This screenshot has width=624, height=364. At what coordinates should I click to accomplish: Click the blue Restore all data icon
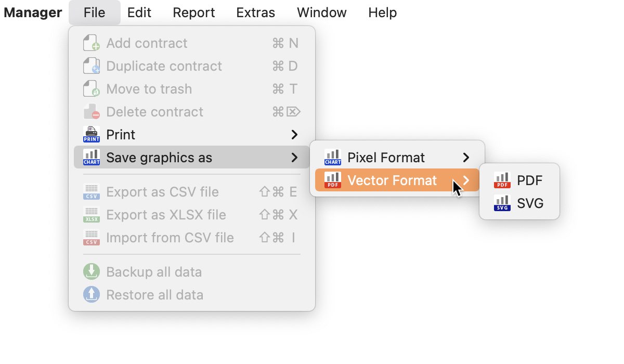[92, 295]
